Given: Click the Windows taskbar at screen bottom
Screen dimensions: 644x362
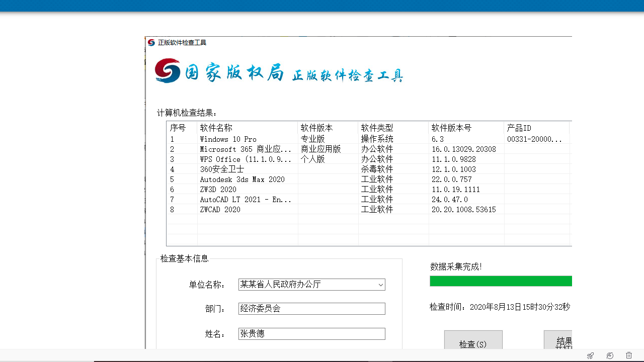Looking at the screenshot, I should 322,360.
